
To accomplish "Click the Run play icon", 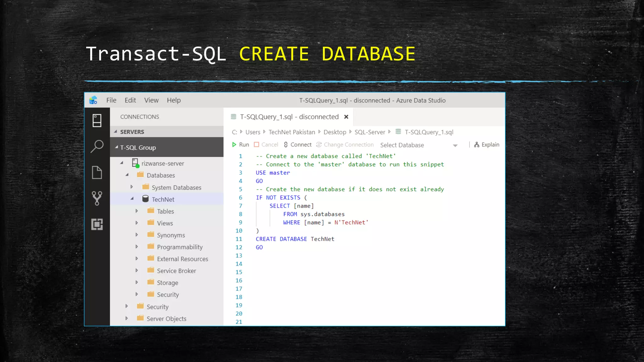I will 234,145.
